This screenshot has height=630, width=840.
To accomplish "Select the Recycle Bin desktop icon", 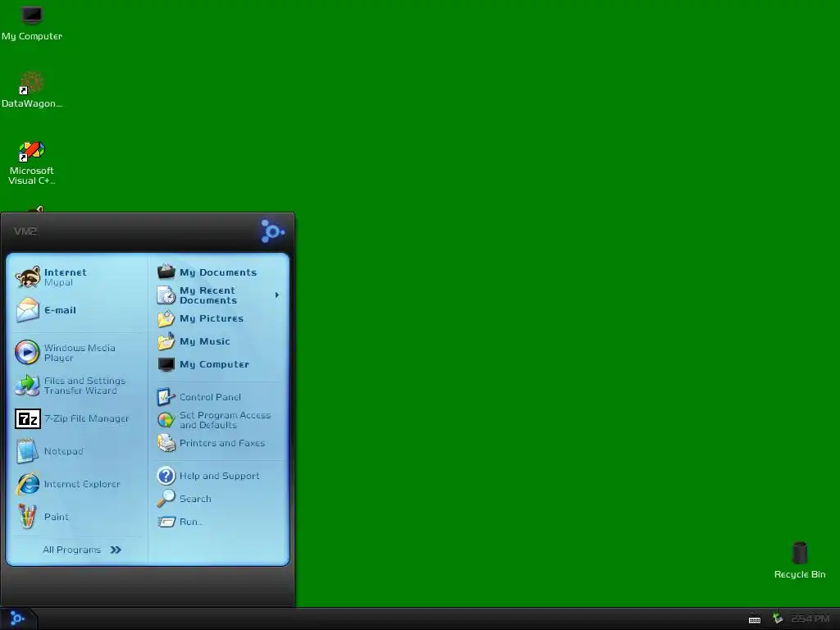I will coord(799,560).
